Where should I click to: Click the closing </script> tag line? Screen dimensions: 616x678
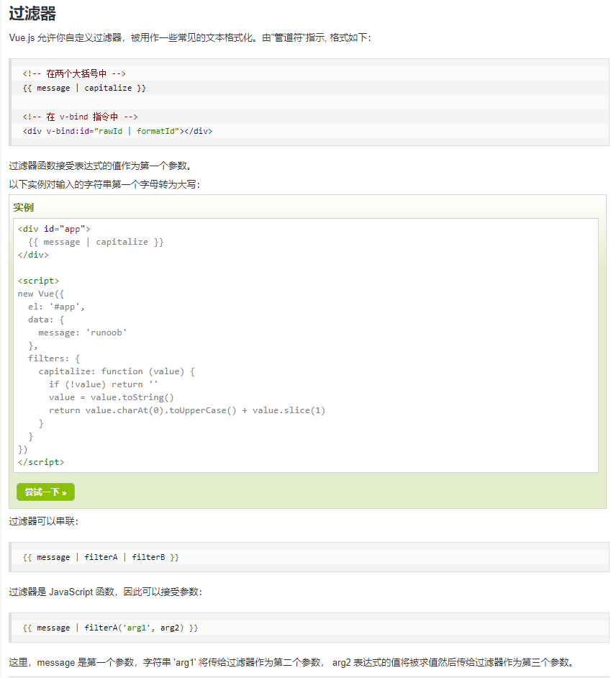(41, 462)
